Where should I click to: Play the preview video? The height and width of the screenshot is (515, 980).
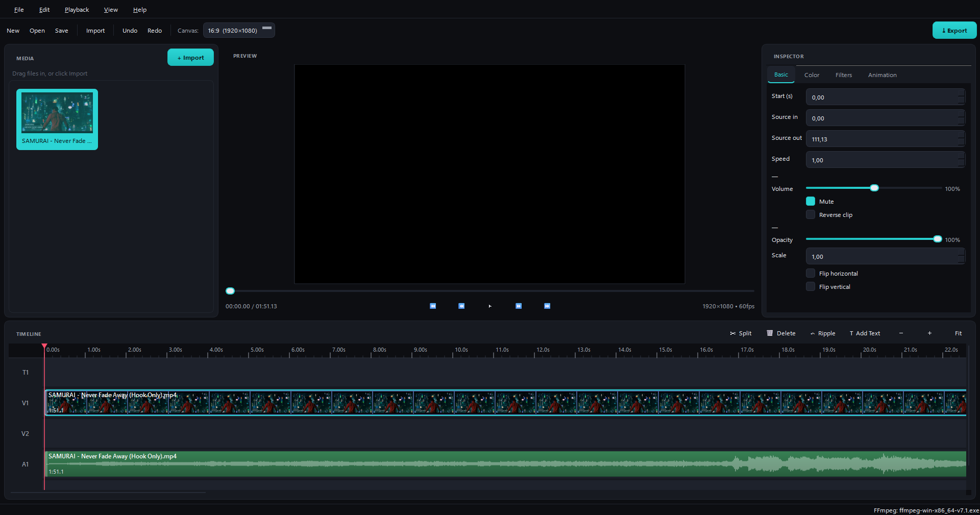point(490,306)
